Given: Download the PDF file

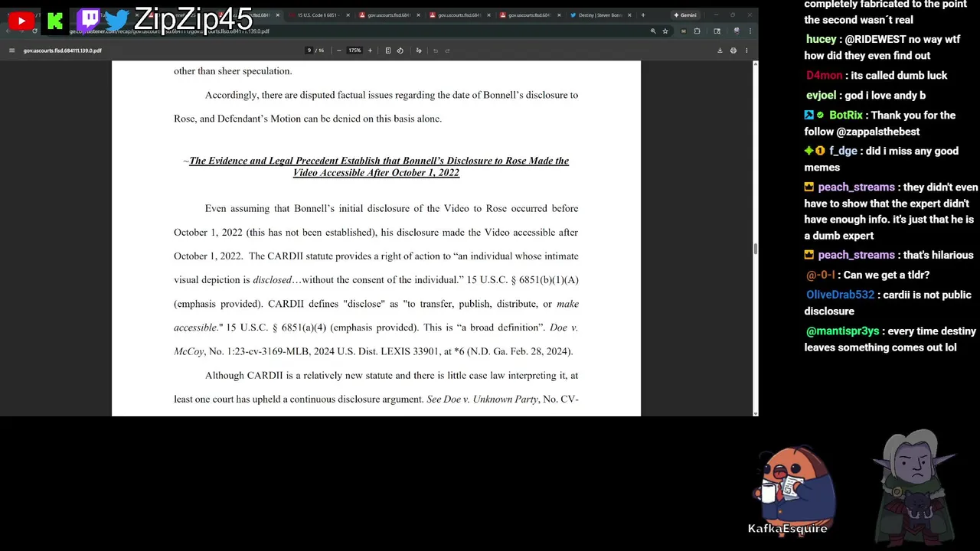Looking at the screenshot, I should tap(720, 51).
